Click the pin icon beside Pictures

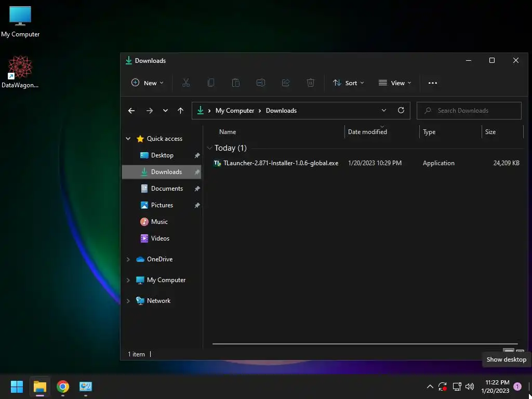coord(197,205)
